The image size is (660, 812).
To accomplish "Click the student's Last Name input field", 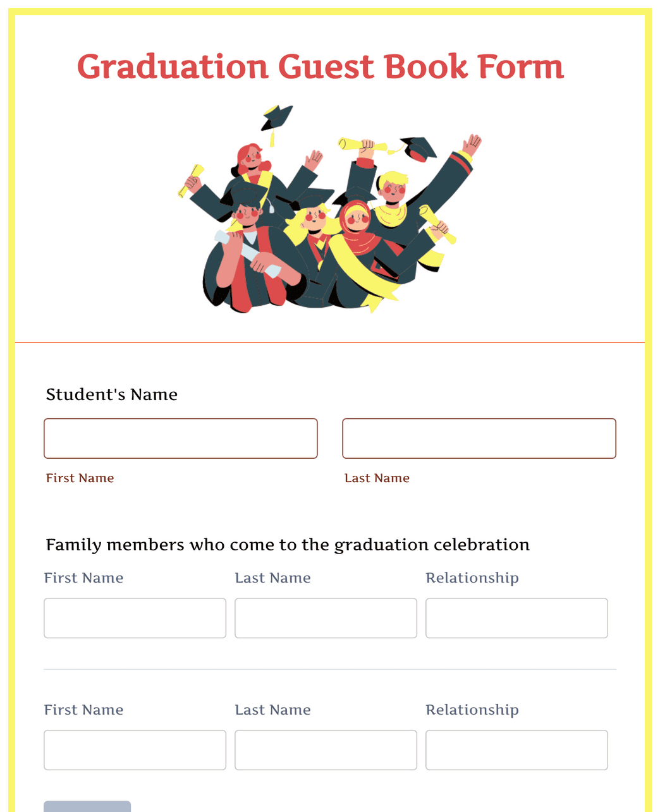I will pyautogui.click(x=479, y=438).
